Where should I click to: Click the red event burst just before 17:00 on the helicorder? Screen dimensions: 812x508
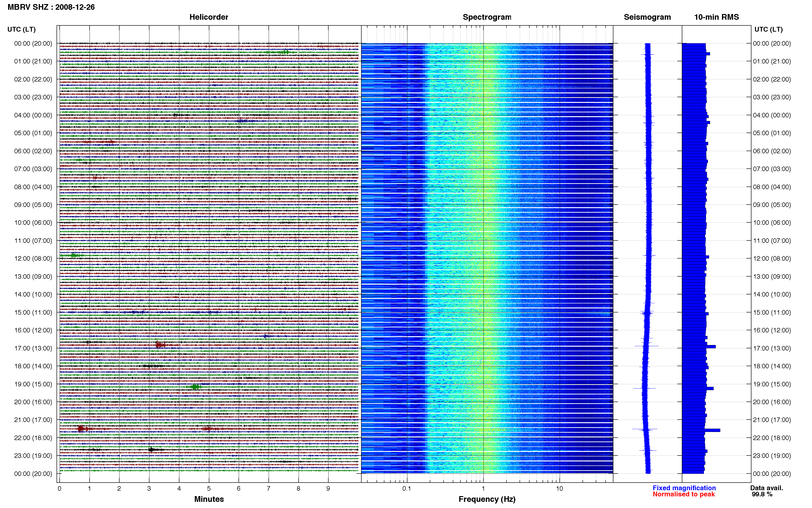160,345
